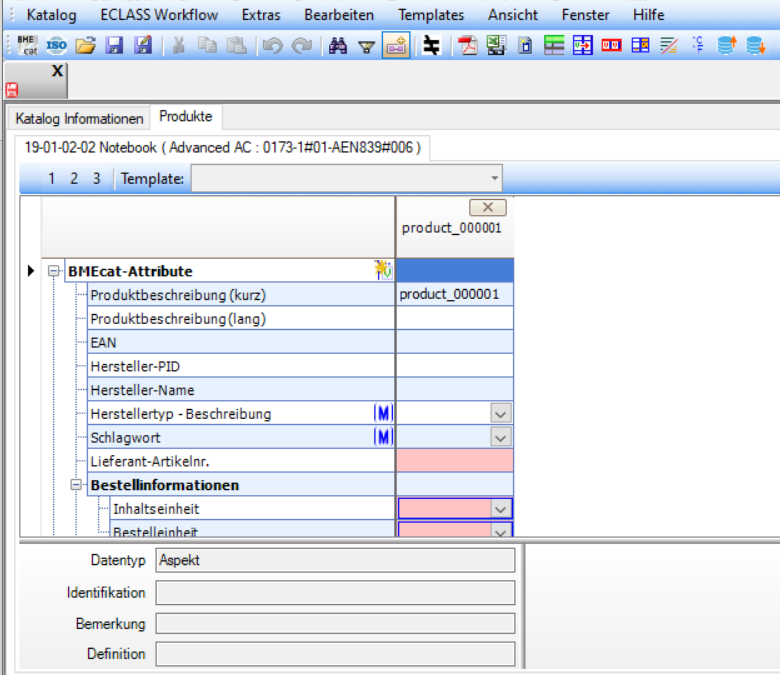Screen dimensions: 780x675
Task: Open a catalog with the folder icon
Action: click(x=86, y=45)
